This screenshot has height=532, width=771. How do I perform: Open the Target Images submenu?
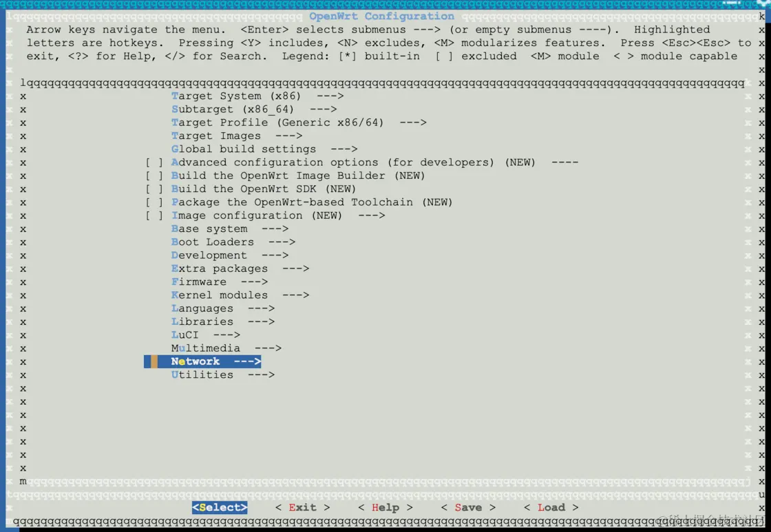tap(237, 136)
